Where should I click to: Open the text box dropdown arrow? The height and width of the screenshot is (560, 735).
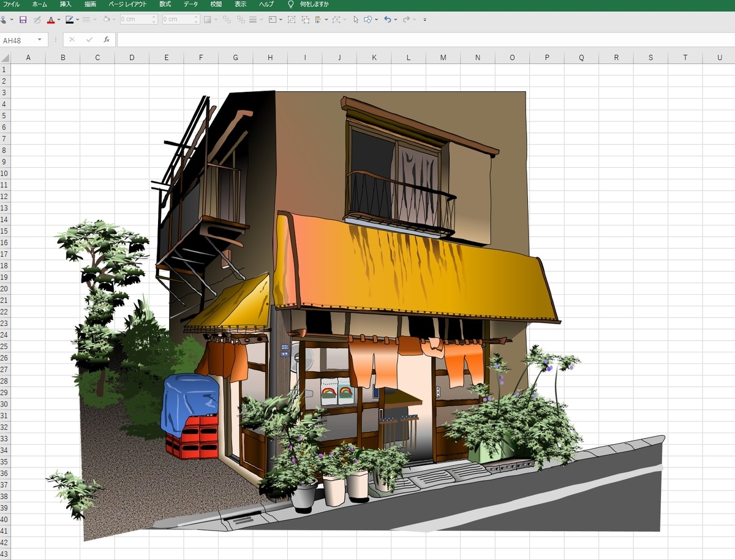[281, 20]
